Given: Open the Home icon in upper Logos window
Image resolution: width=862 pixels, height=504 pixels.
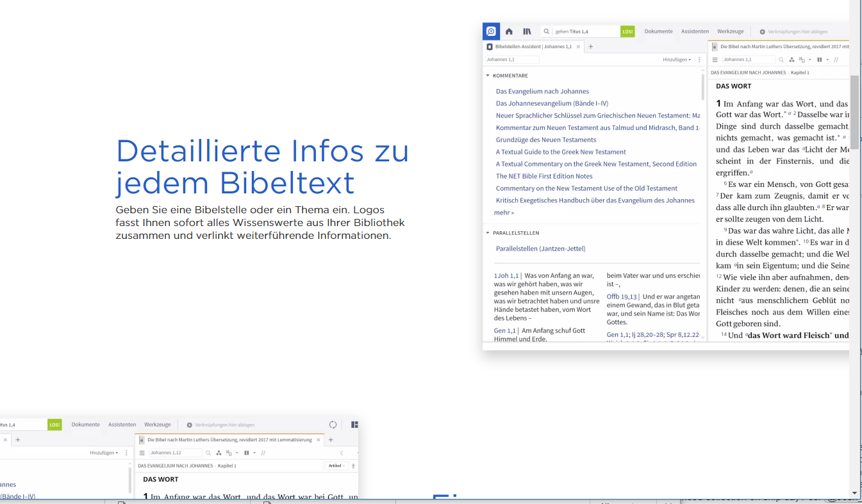Looking at the screenshot, I should 509,31.
